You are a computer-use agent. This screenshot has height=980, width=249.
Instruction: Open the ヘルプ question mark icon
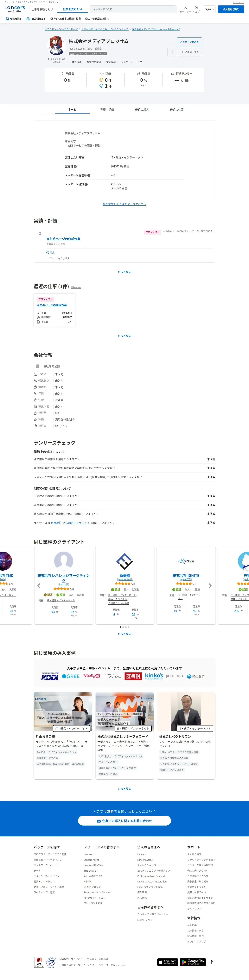coord(196,8)
